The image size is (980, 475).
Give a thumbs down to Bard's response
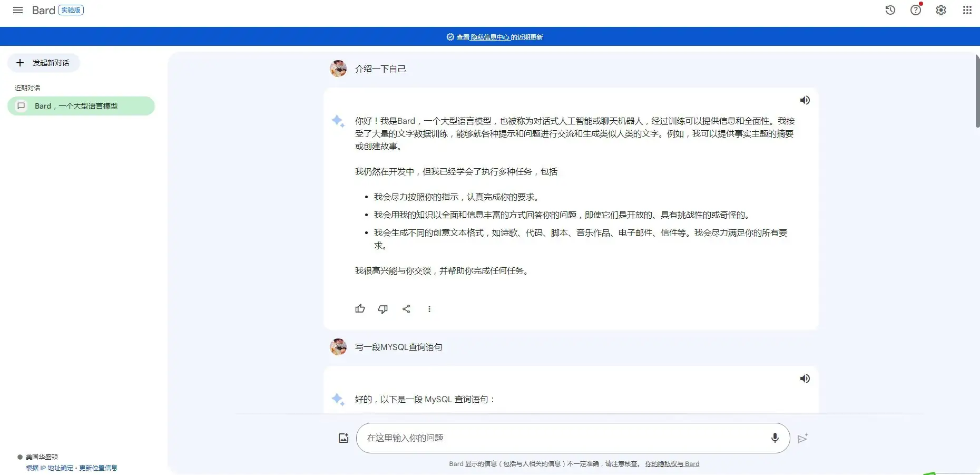click(x=383, y=308)
